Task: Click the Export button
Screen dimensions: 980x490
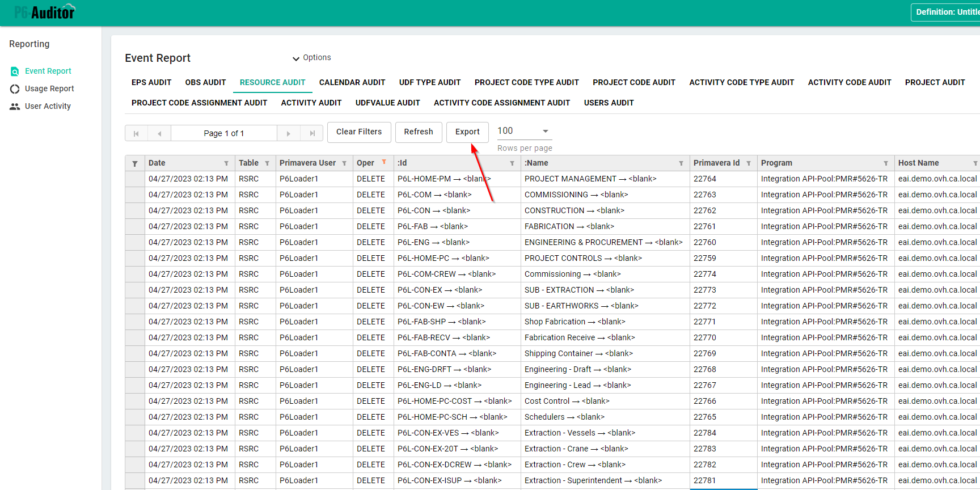Action: pyautogui.click(x=467, y=132)
